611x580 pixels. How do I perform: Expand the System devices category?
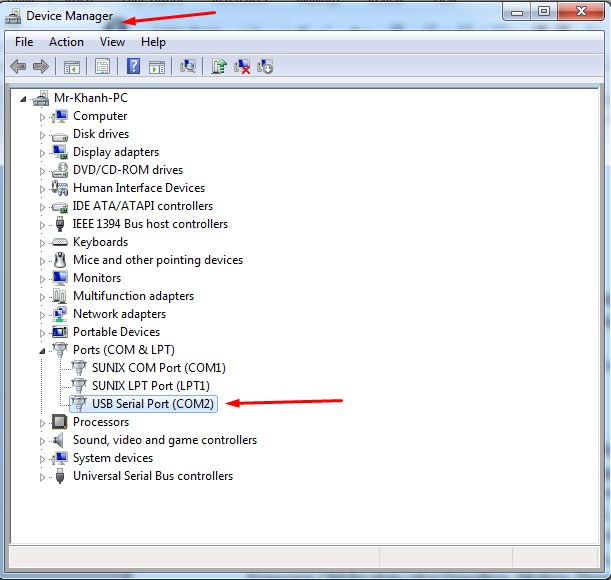pyautogui.click(x=42, y=459)
